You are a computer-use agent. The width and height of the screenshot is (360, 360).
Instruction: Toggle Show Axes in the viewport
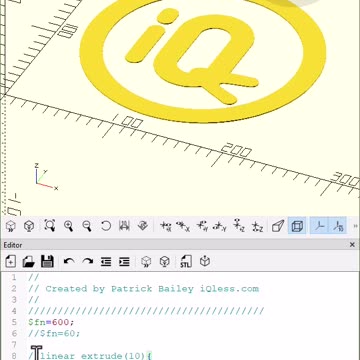(319, 226)
